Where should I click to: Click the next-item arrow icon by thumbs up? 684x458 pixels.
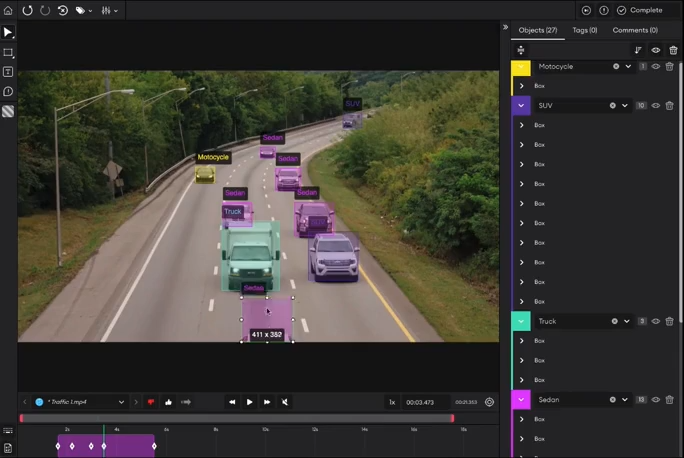[x=186, y=402]
